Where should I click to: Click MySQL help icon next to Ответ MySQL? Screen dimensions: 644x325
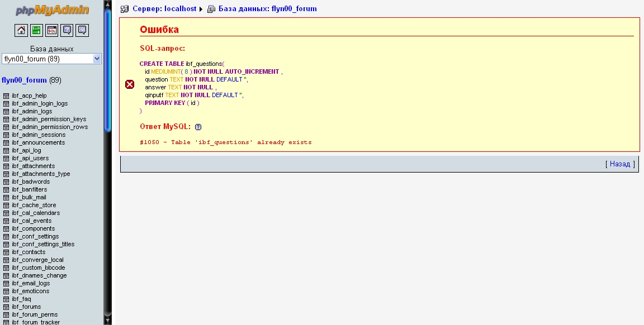(198, 127)
